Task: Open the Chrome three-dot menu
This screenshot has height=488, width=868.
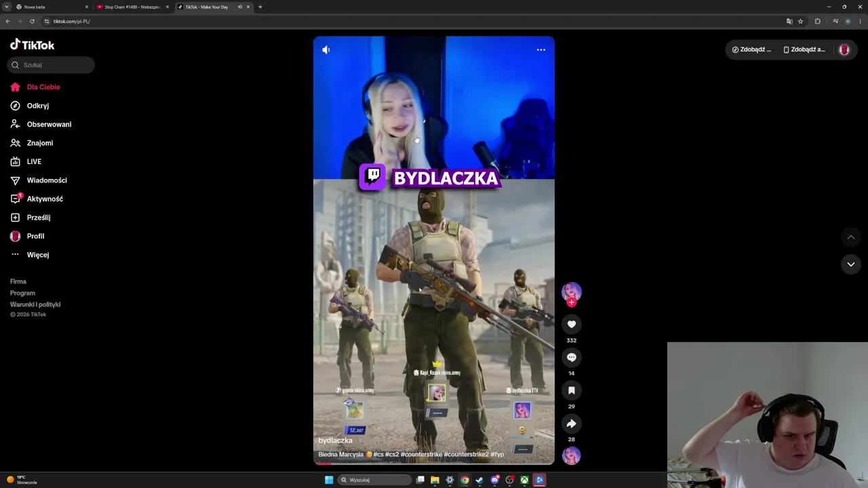Action: pyautogui.click(x=861, y=21)
